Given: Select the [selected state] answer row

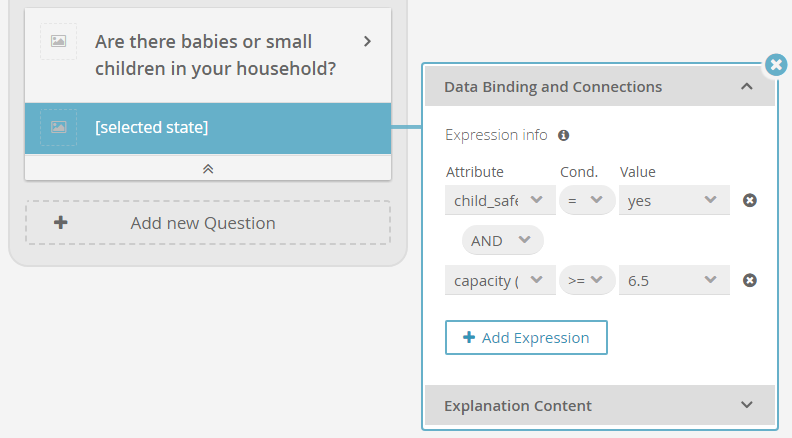Looking at the screenshot, I should pos(208,128).
